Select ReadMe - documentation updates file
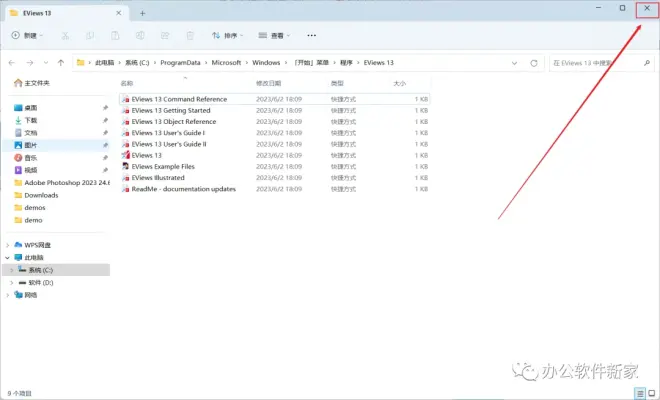The width and height of the screenshot is (660, 400). (x=183, y=188)
